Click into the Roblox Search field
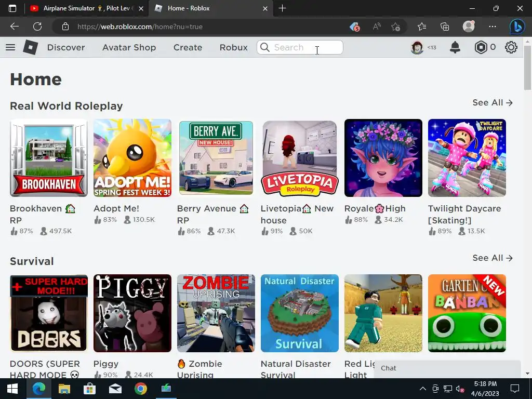532x399 pixels. (x=300, y=47)
